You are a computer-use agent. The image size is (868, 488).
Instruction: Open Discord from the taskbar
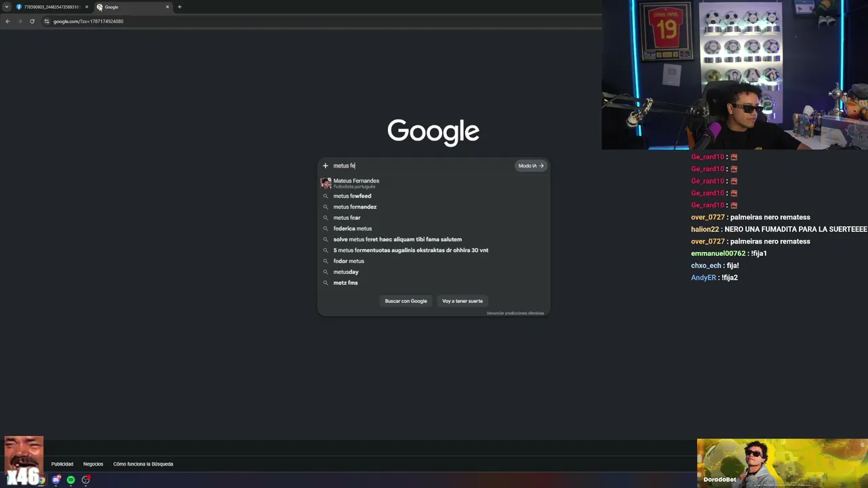(x=56, y=480)
